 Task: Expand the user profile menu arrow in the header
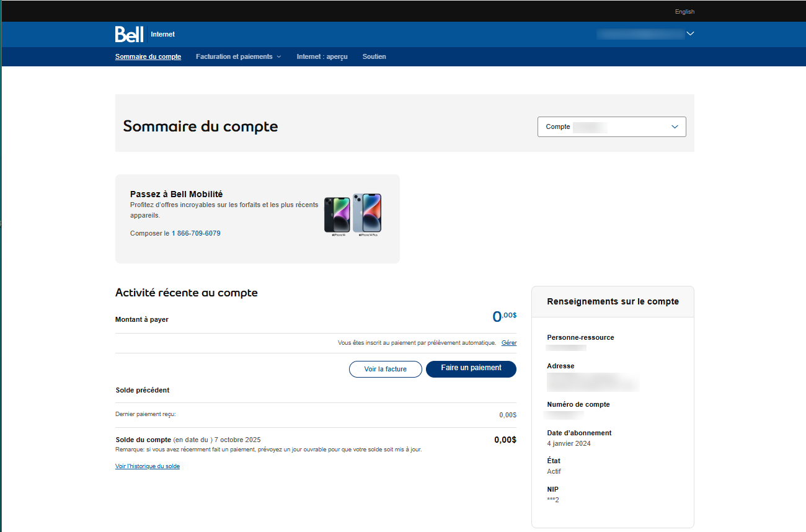(x=690, y=34)
